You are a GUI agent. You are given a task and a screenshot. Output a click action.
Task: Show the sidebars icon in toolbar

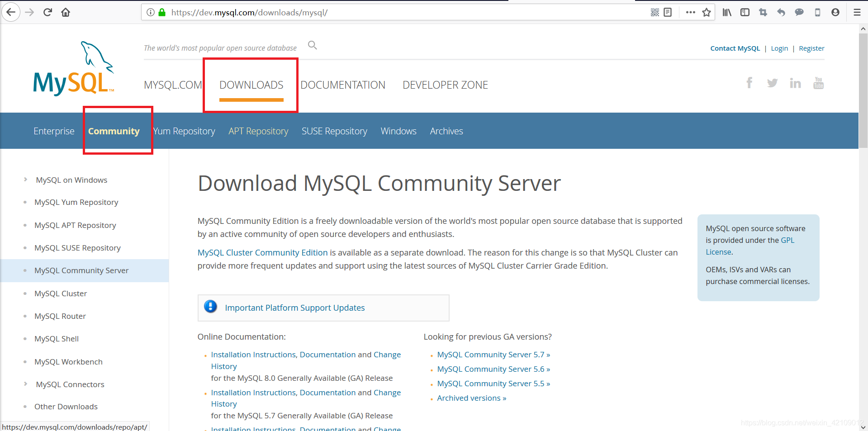pyautogui.click(x=745, y=12)
